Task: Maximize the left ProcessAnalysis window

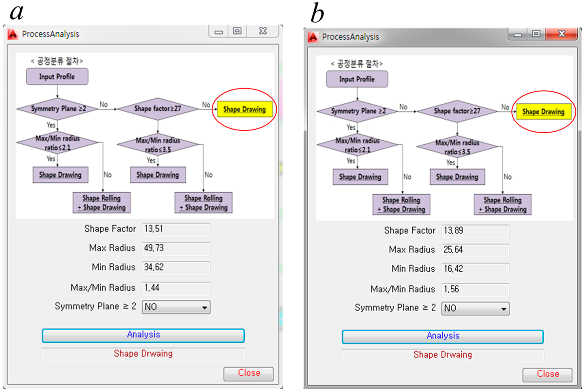Action: (x=237, y=31)
